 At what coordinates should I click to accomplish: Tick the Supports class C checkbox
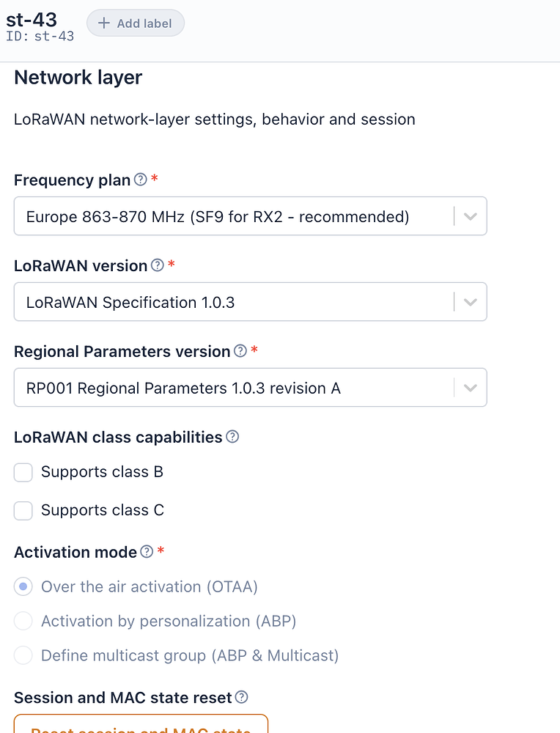point(23,511)
